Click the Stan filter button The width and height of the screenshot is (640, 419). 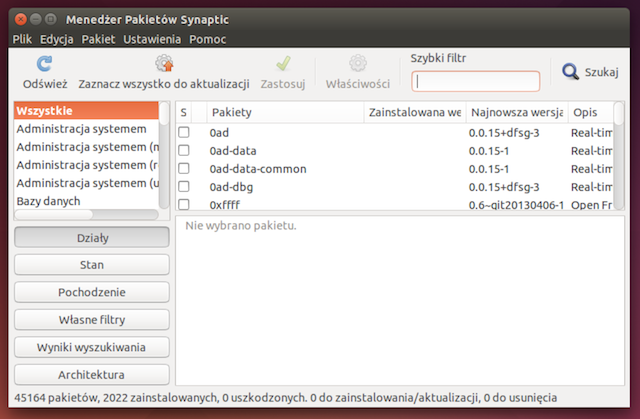(92, 265)
